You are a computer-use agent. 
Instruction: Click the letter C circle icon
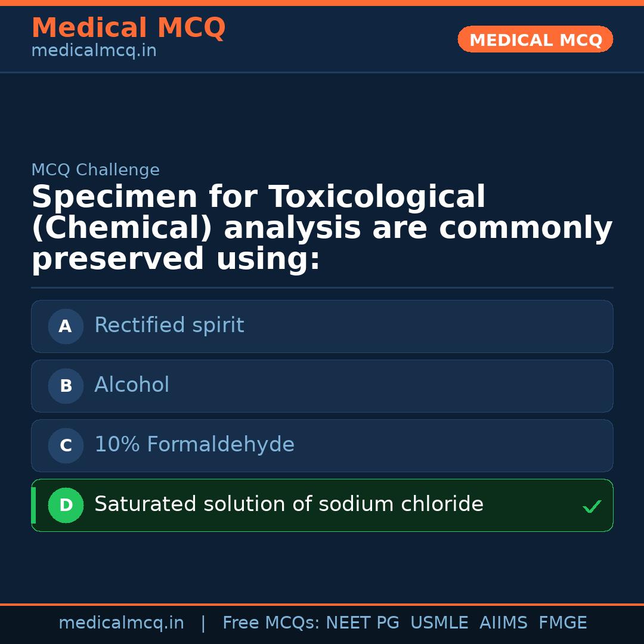click(66, 445)
